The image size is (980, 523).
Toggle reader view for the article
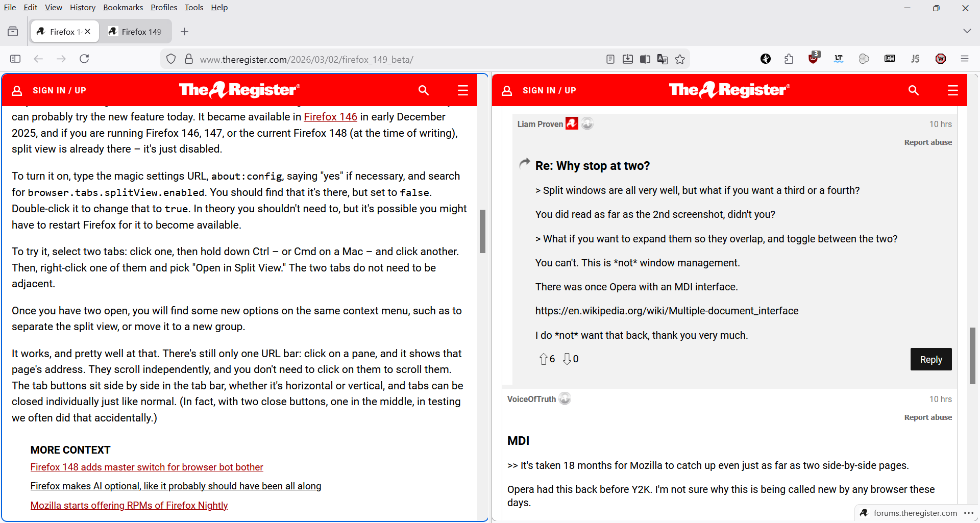click(x=610, y=59)
